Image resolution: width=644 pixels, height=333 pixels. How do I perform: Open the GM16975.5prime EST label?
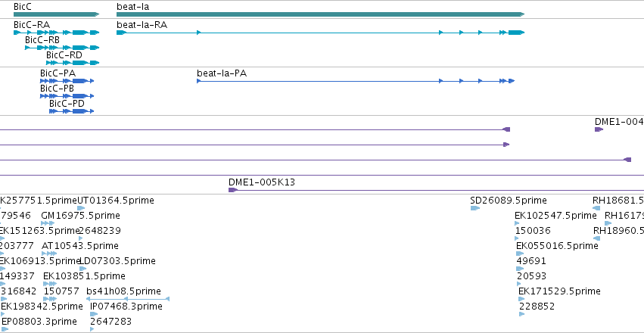click(80, 216)
